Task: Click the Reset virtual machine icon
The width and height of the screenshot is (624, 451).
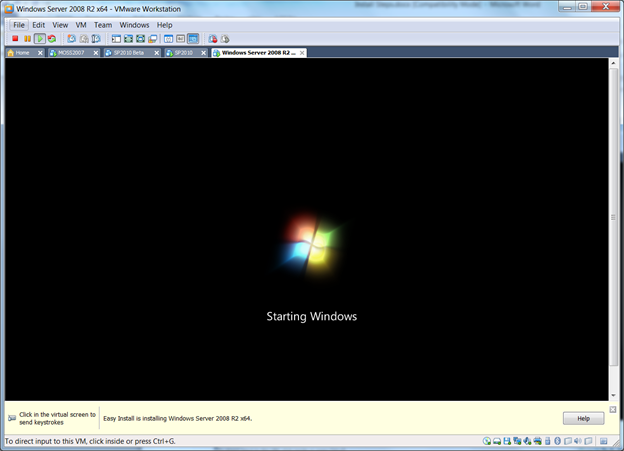Action: click(52, 39)
